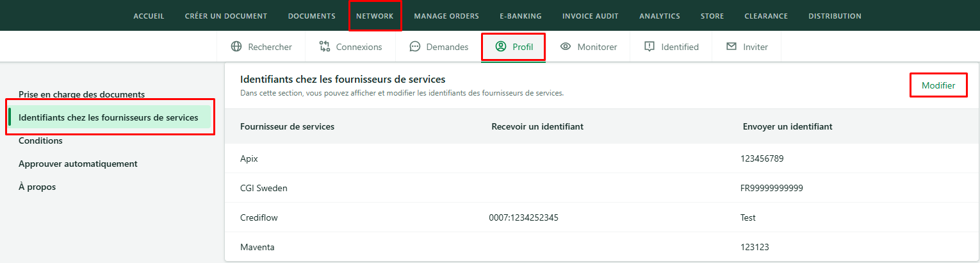Viewport: 980px width, 263px height.
Task: Switch to the Rechercher tab
Action: [261, 47]
